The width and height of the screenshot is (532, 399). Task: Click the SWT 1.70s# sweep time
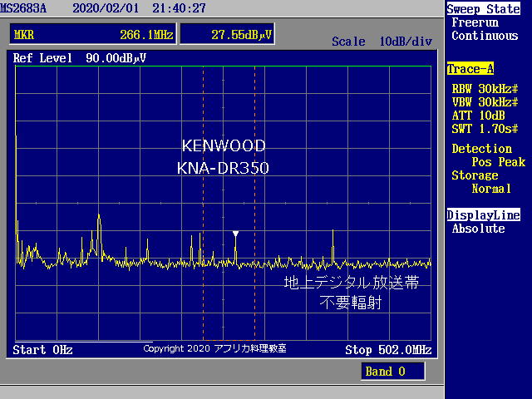pyautogui.click(x=485, y=129)
